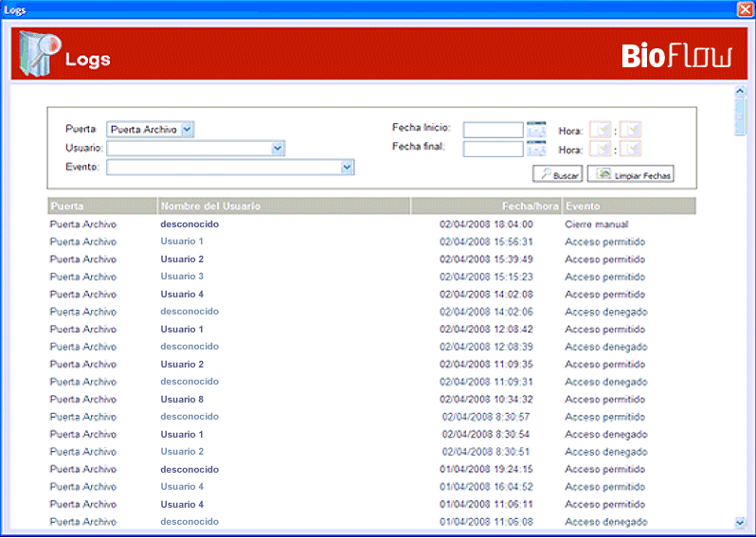Open the start hour dropdown
The width and height of the screenshot is (756, 538).
600,131
